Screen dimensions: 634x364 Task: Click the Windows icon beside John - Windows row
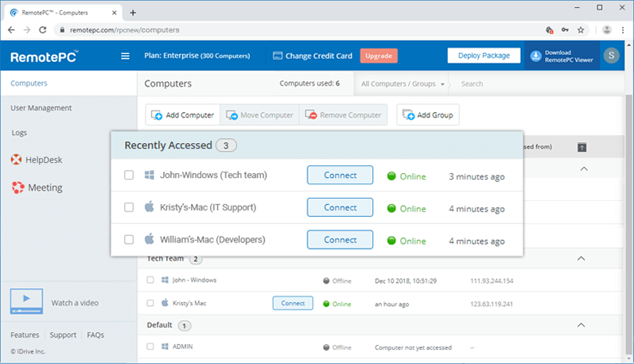165,280
